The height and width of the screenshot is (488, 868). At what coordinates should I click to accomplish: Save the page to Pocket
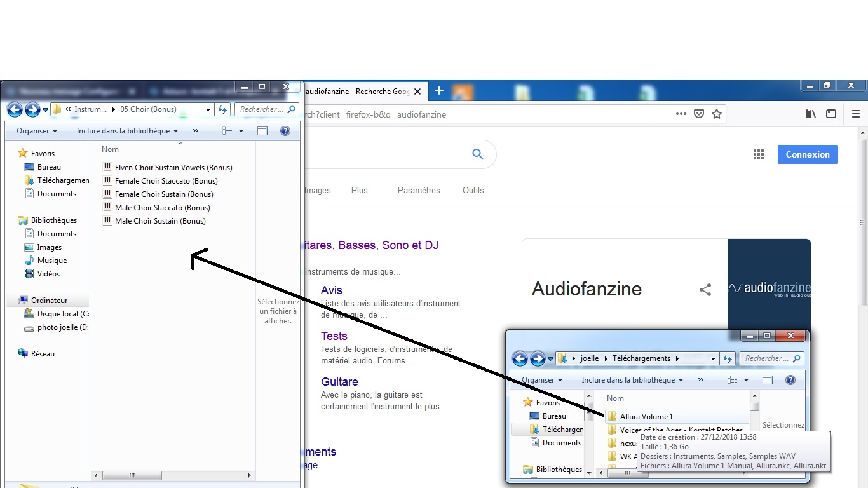(699, 114)
